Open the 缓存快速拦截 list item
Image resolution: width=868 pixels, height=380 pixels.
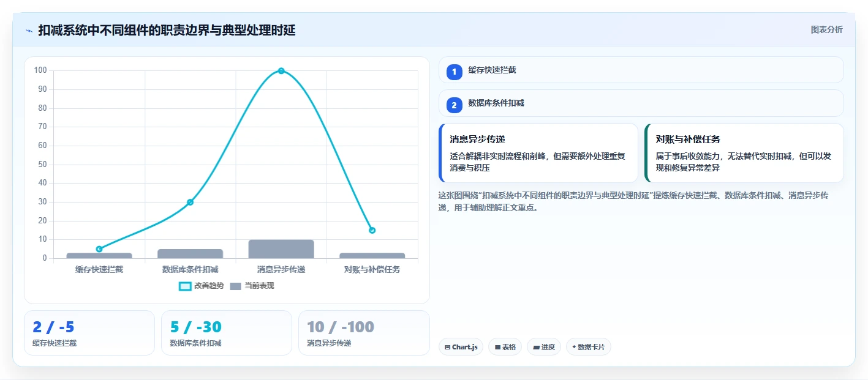[x=641, y=70]
